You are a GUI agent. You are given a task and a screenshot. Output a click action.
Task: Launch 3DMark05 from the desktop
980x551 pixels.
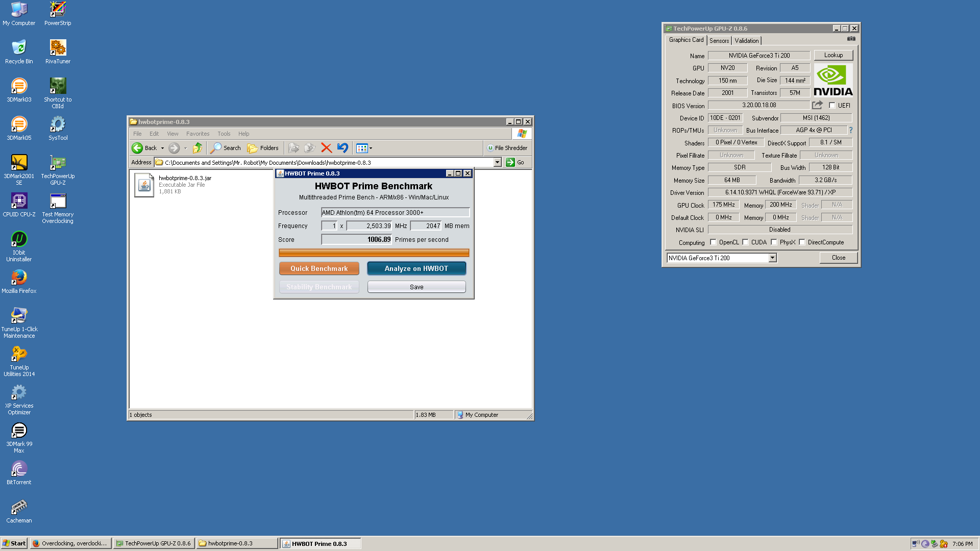click(x=19, y=128)
